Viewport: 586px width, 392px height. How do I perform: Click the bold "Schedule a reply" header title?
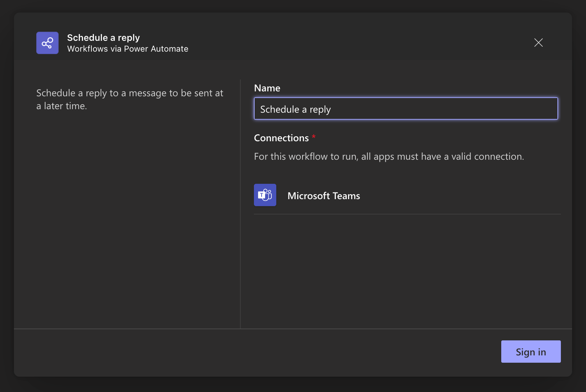(x=103, y=38)
